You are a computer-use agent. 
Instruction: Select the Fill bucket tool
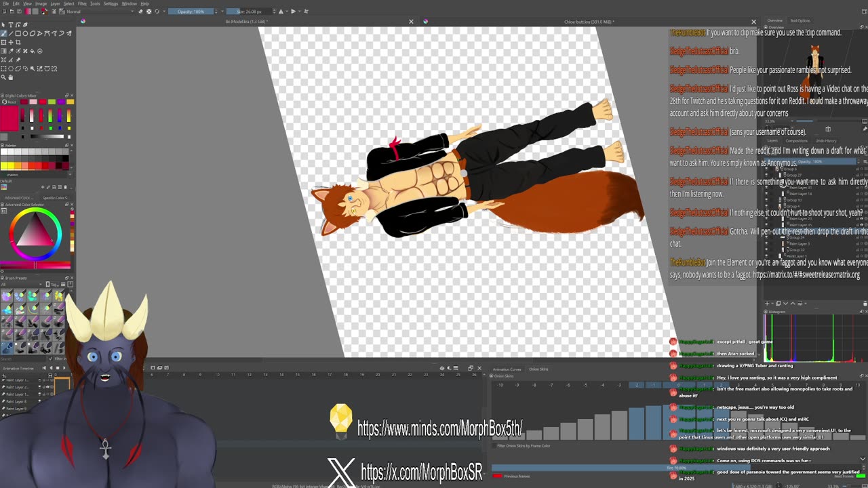click(x=33, y=51)
